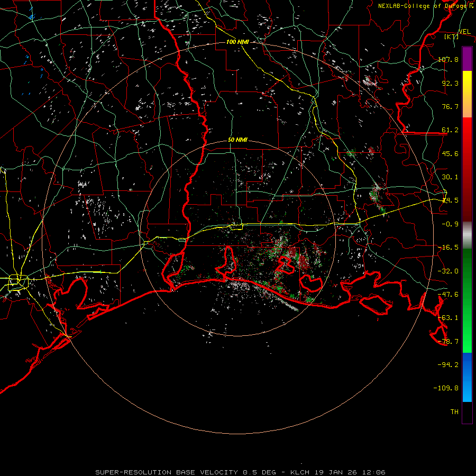Select the -63.1 legend value
The width and height of the screenshot is (476, 476).
(x=448, y=318)
